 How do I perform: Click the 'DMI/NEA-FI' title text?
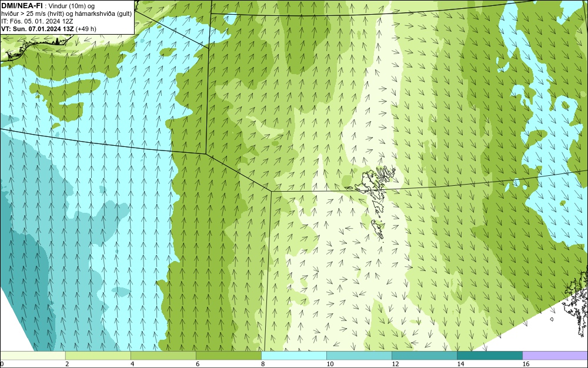(x=22, y=5)
